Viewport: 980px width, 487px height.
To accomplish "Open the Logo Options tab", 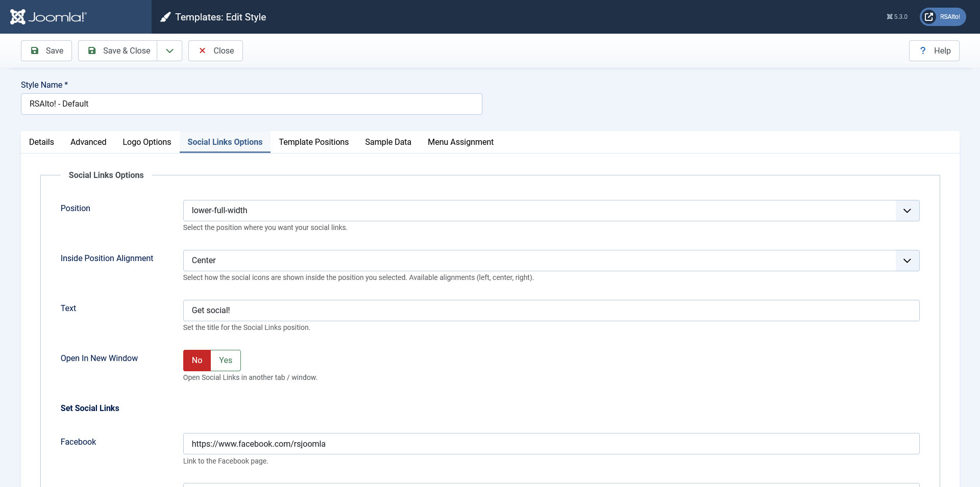I will (147, 142).
